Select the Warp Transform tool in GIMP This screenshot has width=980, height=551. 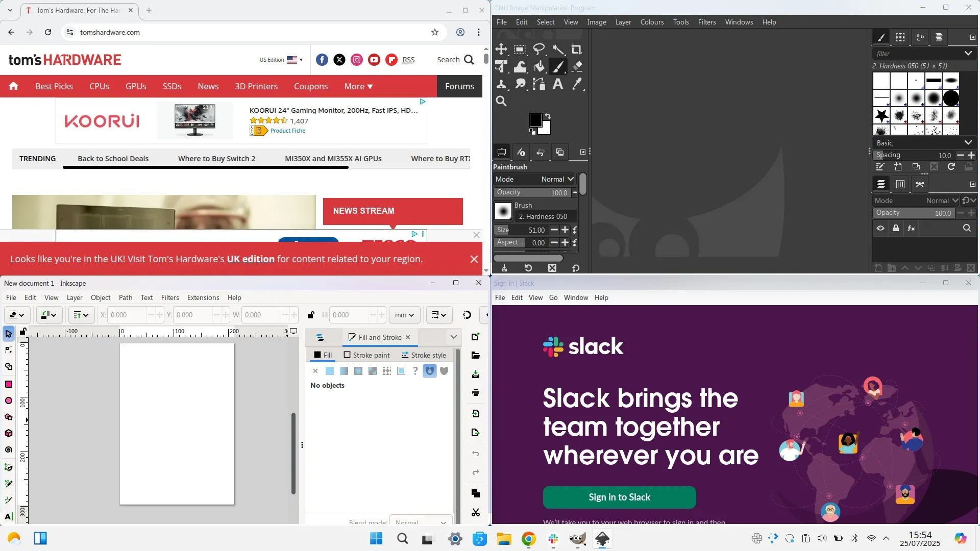(520, 66)
